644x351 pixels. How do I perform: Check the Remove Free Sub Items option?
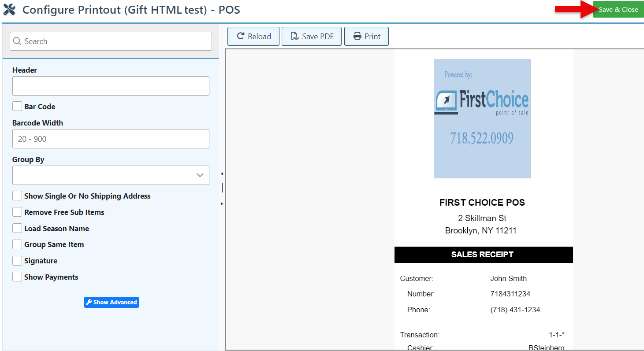(x=17, y=212)
